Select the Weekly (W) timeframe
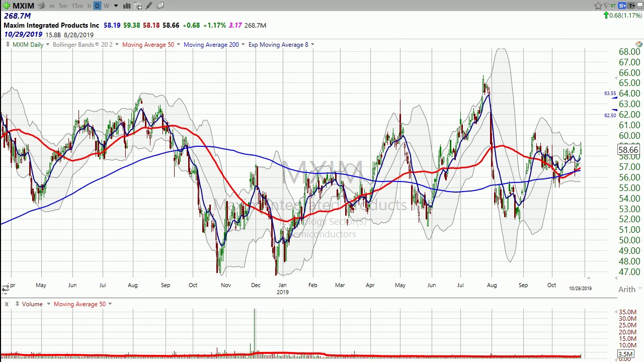The width and height of the screenshot is (644, 362). tap(106, 6)
